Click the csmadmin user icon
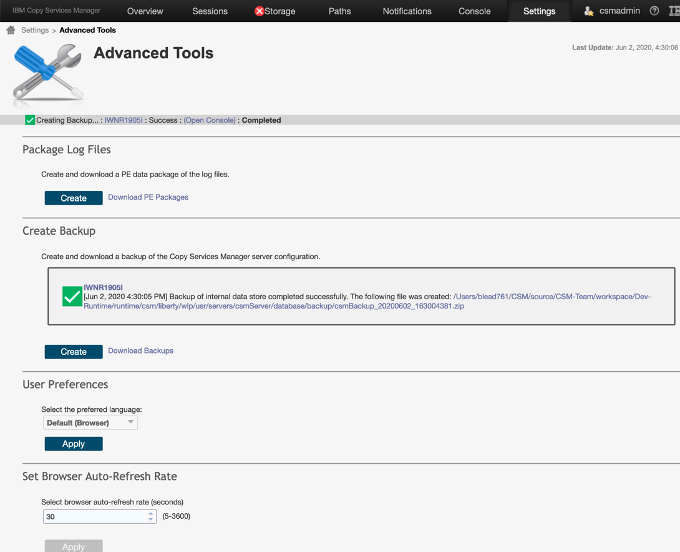 click(588, 11)
